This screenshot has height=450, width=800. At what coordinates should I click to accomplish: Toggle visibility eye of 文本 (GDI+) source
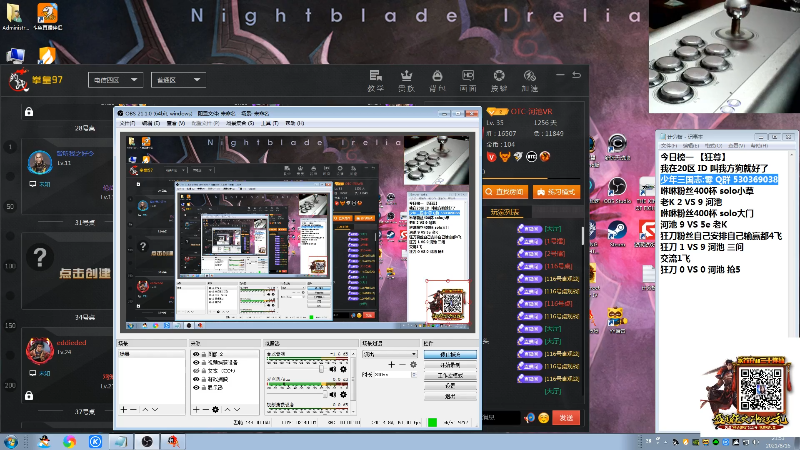[196, 371]
